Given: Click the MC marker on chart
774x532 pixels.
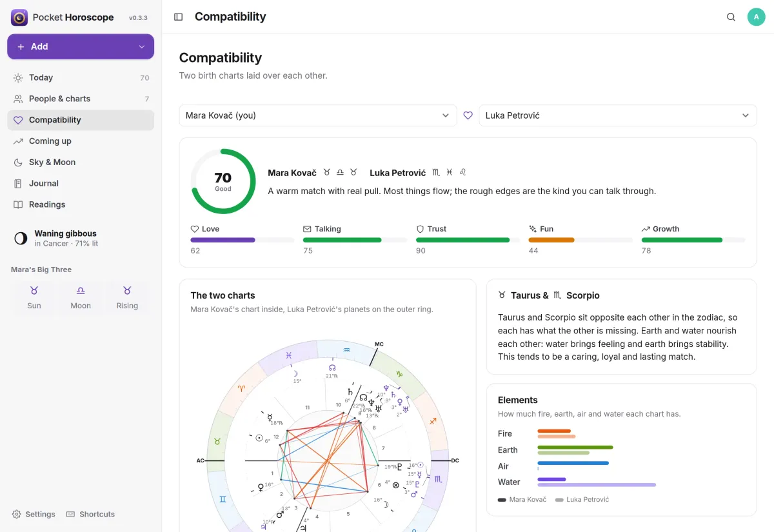Looking at the screenshot, I should point(379,344).
